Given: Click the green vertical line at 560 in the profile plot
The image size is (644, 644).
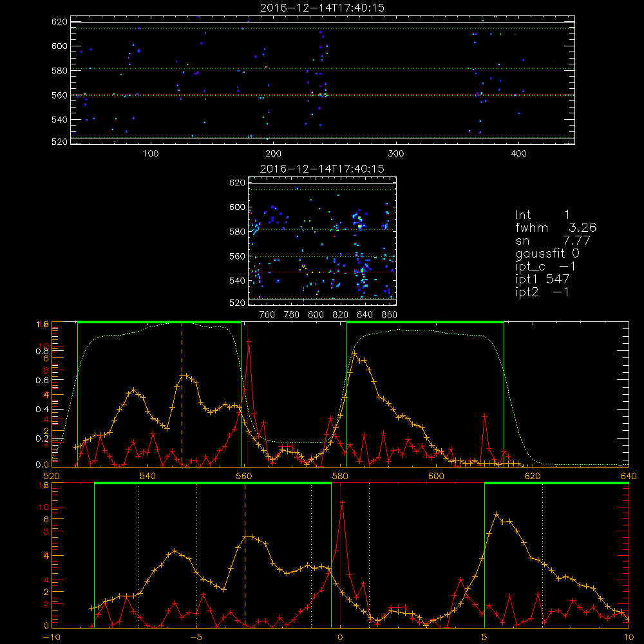Looking at the screenshot, I should pos(241,394).
